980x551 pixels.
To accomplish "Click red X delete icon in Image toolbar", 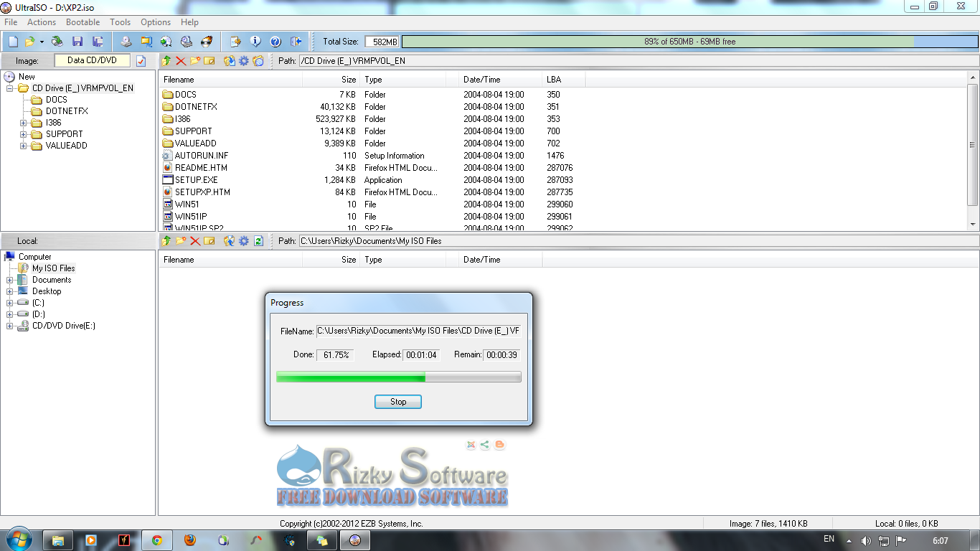I will (181, 61).
